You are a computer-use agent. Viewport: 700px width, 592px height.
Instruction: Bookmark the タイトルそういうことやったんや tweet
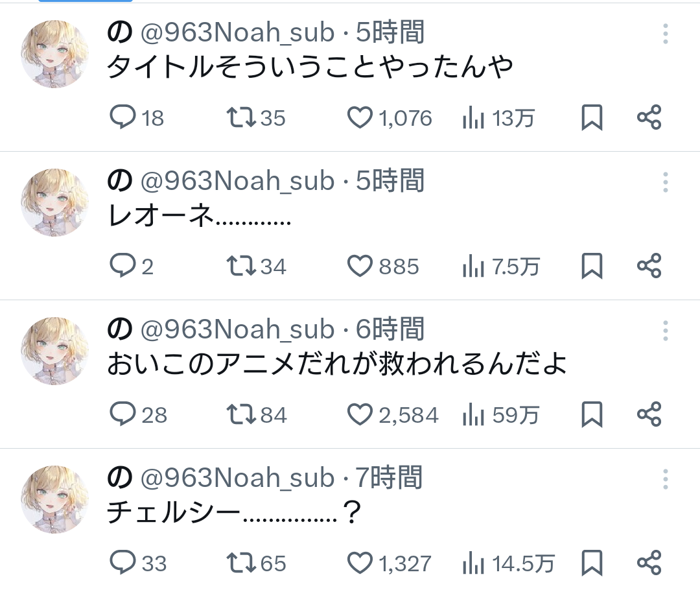[592, 117]
